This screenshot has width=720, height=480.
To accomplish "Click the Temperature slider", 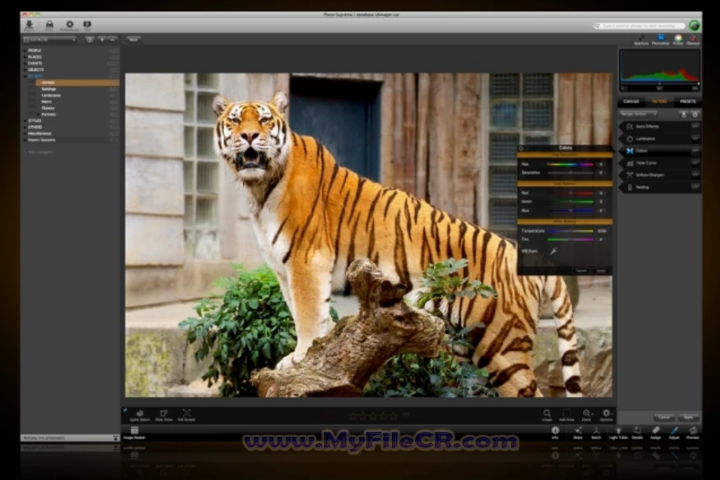I will tap(570, 231).
